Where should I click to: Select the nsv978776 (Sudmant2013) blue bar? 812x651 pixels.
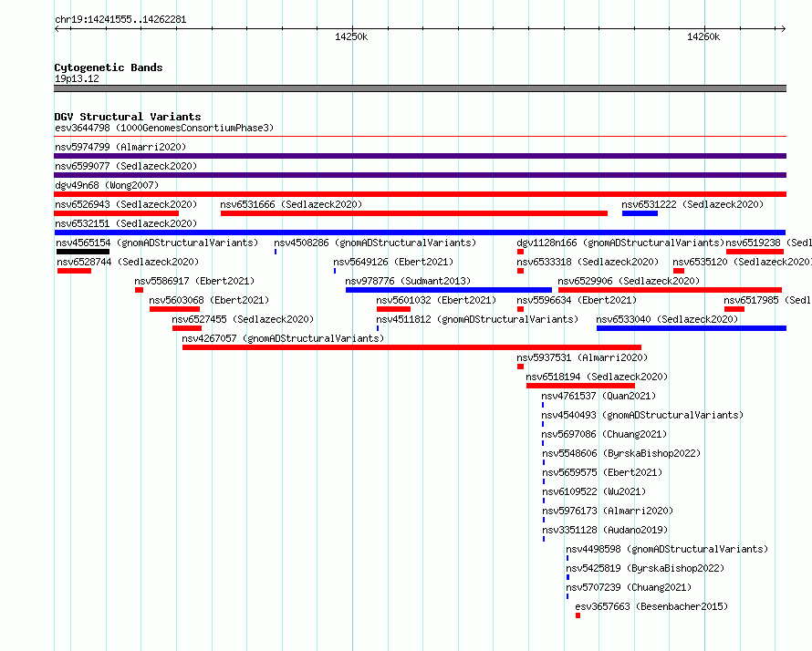449,290
